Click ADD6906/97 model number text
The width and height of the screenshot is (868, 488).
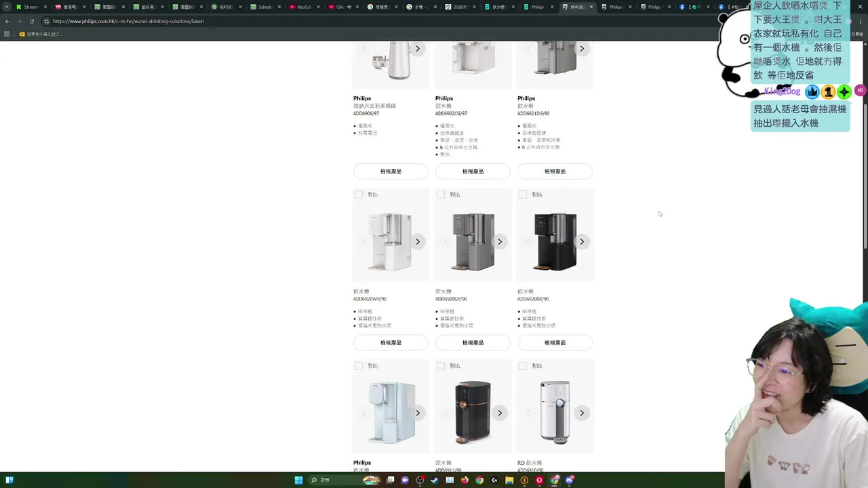click(x=366, y=114)
